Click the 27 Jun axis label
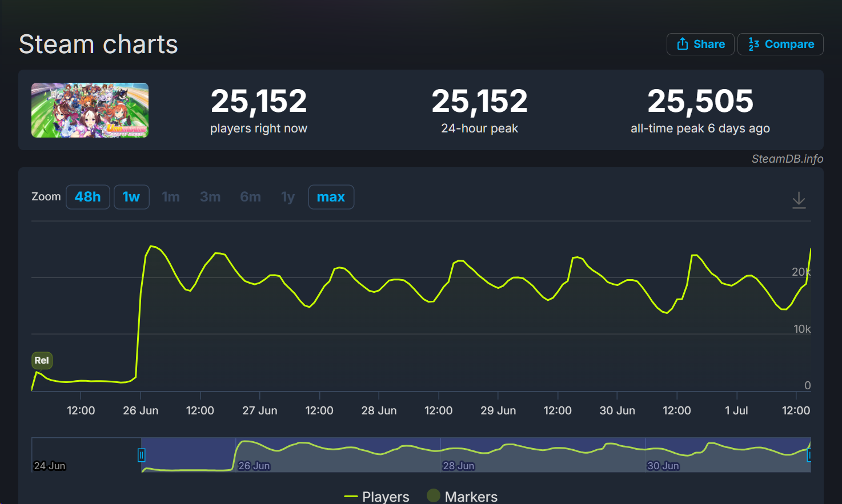The image size is (842, 504). pyautogui.click(x=260, y=410)
